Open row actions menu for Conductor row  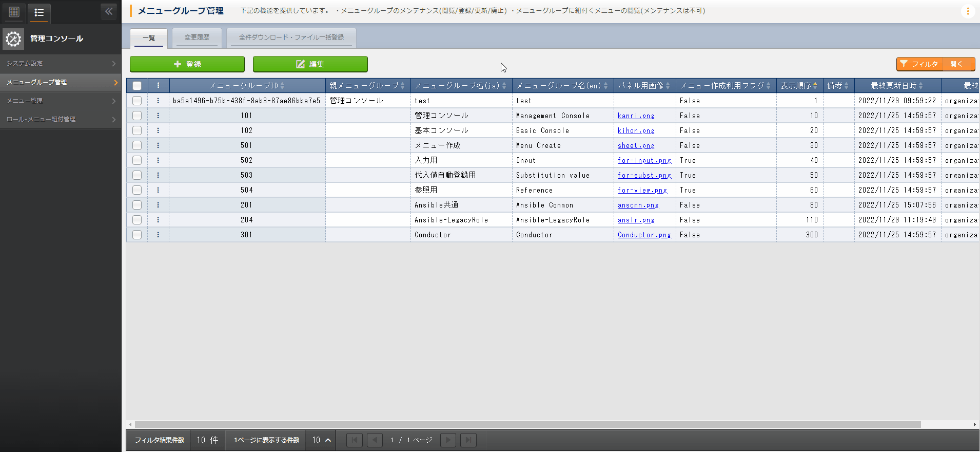click(158, 235)
